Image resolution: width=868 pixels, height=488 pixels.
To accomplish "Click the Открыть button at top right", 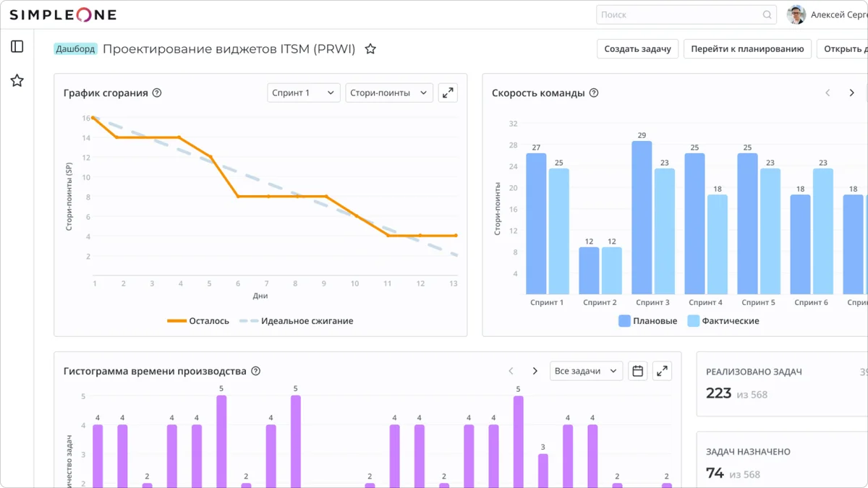I will tap(843, 49).
